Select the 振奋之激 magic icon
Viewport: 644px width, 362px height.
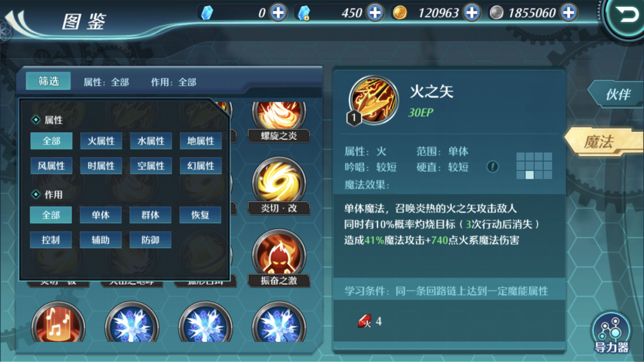(279, 258)
